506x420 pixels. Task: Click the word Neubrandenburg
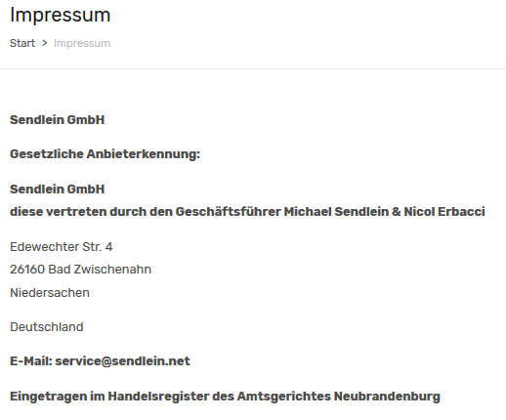(x=387, y=397)
